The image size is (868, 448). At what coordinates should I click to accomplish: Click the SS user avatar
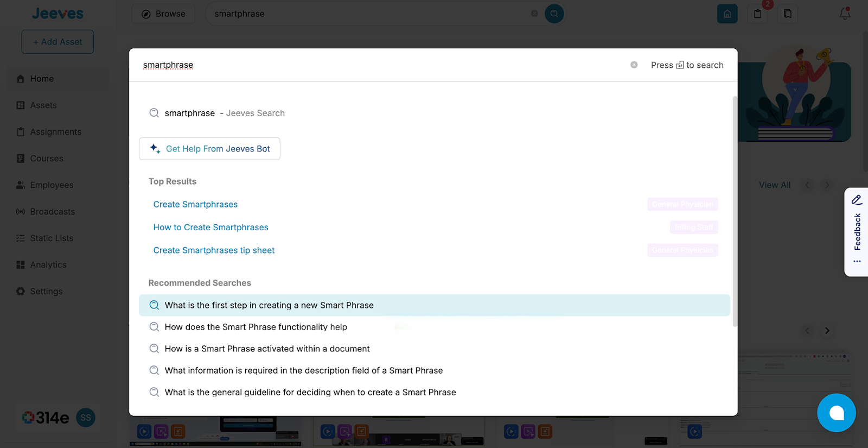(x=86, y=418)
